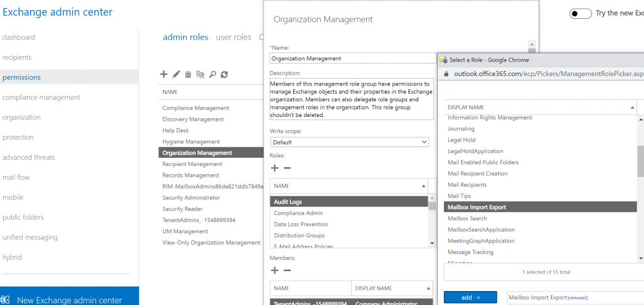Open public folders in left navigation
Image resolution: width=644 pixels, height=305 pixels.
pos(23,217)
